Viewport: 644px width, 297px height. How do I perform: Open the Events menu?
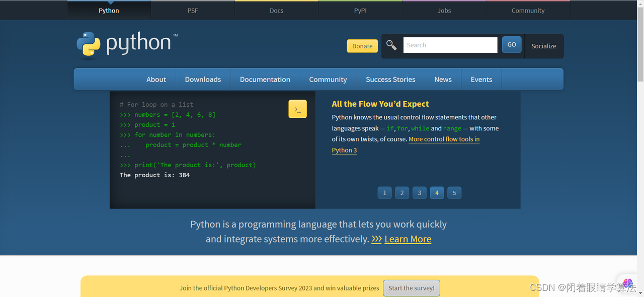click(x=481, y=80)
